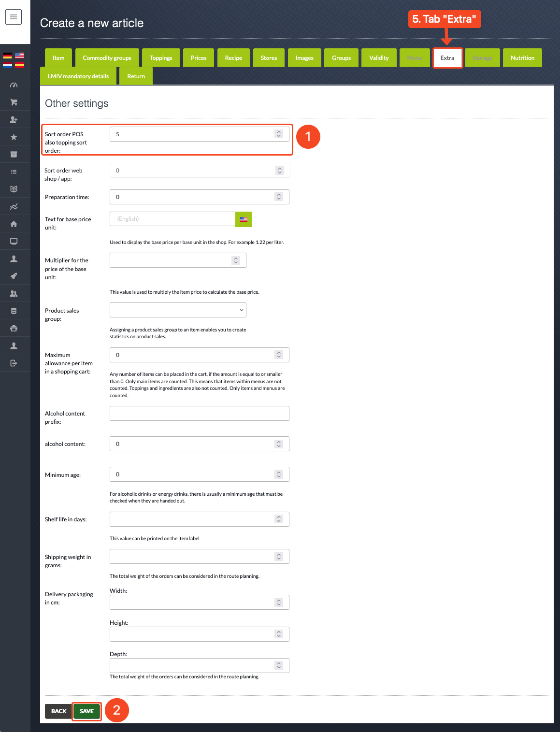Image resolution: width=560 pixels, height=732 pixels.
Task: Open the Item tab
Action: (x=58, y=58)
